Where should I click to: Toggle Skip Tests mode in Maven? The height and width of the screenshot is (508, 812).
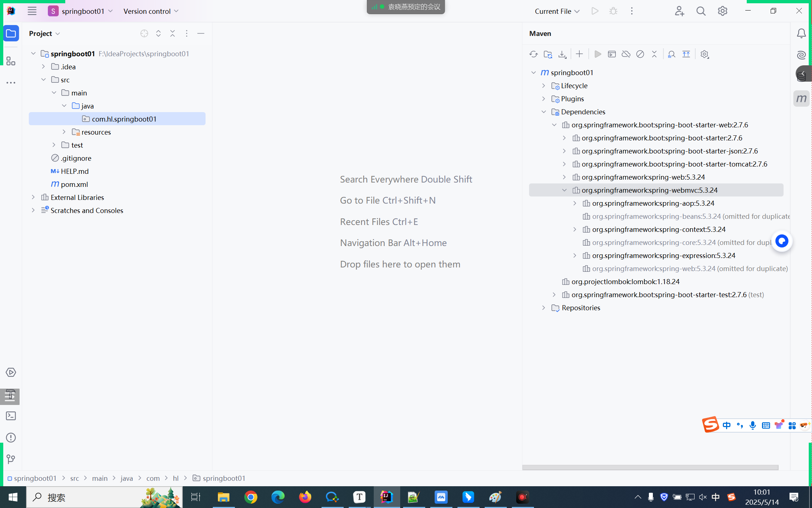point(640,54)
